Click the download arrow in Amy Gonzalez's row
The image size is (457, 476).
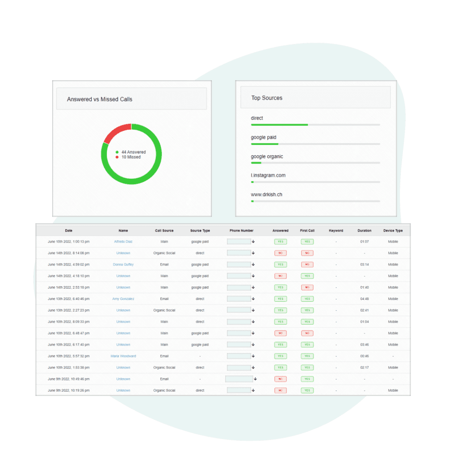[x=253, y=299]
